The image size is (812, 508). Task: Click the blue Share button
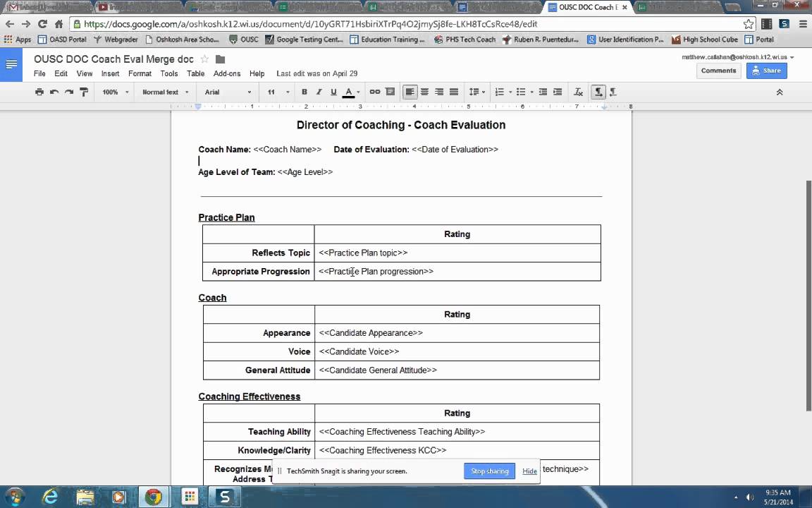pyautogui.click(x=766, y=71)
